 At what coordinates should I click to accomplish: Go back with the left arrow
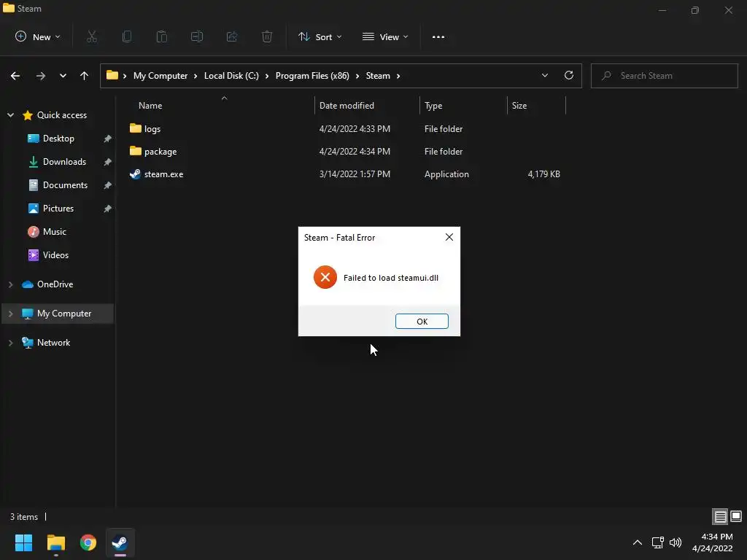pyautogui.click(x=15, y=76)
